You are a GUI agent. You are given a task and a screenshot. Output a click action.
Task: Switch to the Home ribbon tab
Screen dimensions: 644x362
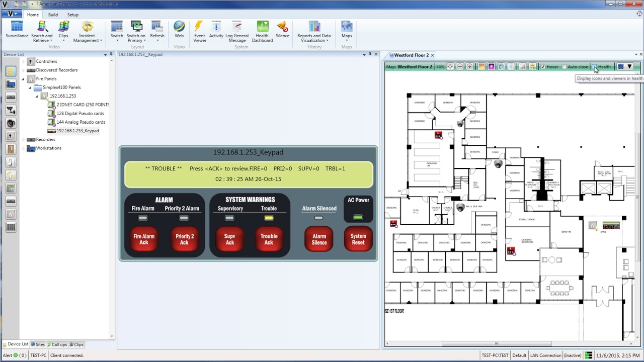pos(33,15)
